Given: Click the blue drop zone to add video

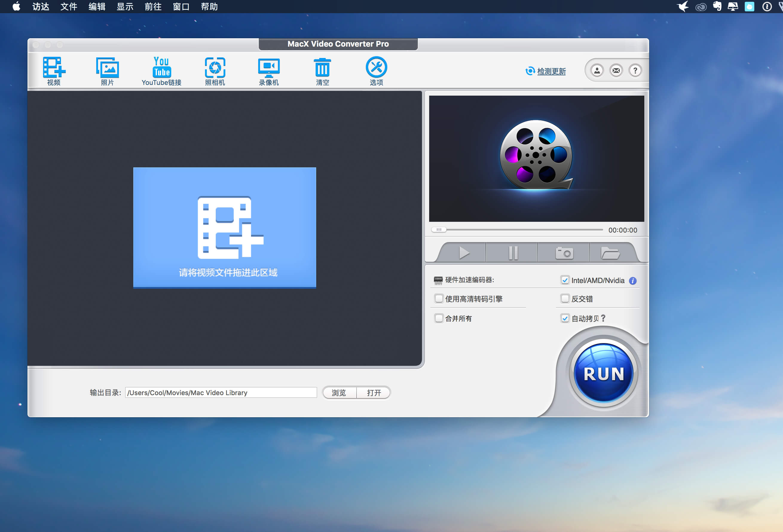Looking at the screenshot, I should (x=224, y=228).
